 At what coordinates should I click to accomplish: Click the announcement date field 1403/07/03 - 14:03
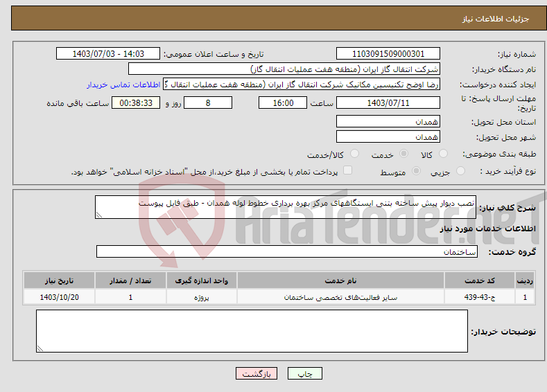tap(108, 53)
